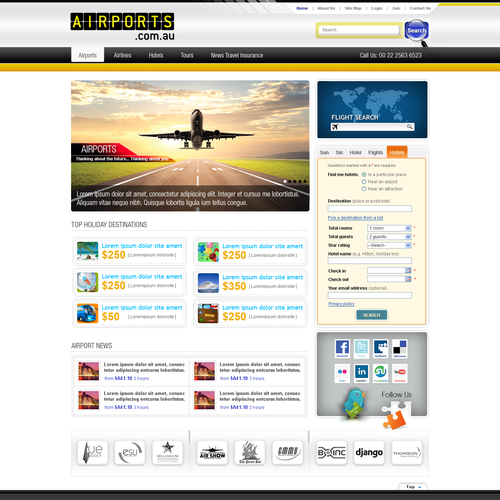Select the 'Near an airport' option

pos(364,182)
